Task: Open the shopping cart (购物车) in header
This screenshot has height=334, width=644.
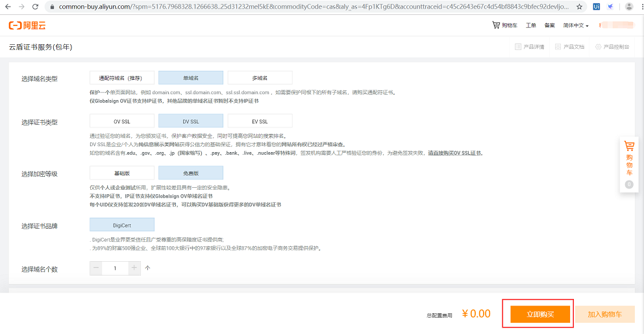Action: tap(505, 25)
